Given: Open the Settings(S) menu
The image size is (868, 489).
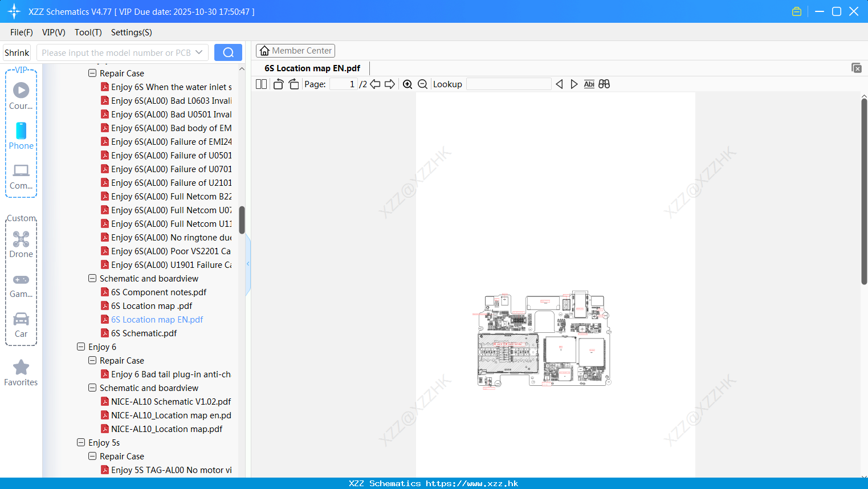Looking at the screenshot, I should pyautogui.click(x=132, y=32).
